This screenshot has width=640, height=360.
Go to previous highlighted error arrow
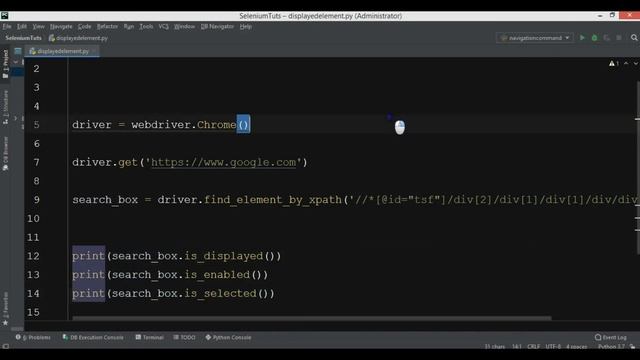click(x=626, y=63)
